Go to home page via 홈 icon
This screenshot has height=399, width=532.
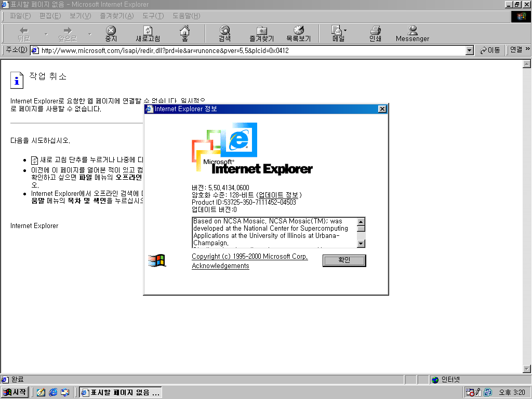pos(184,34)
